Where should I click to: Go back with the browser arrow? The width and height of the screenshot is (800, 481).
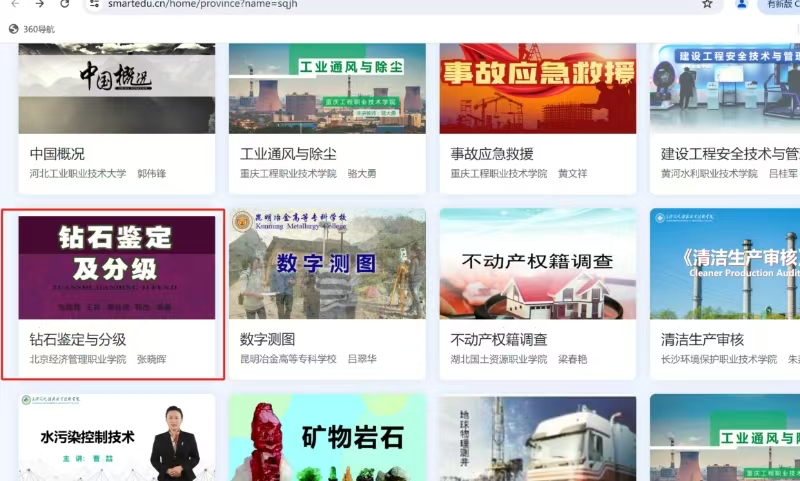click(15, 4)
